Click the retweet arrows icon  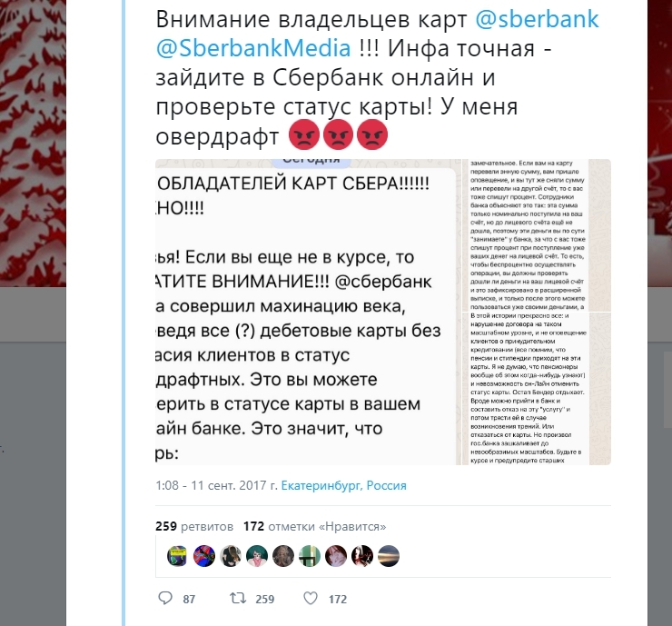click(237, 598)
